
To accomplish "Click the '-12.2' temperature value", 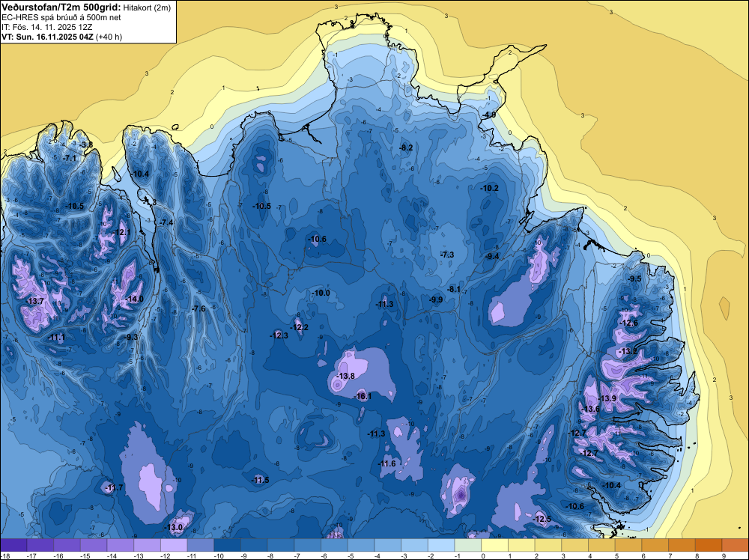I will coord(300,327).
